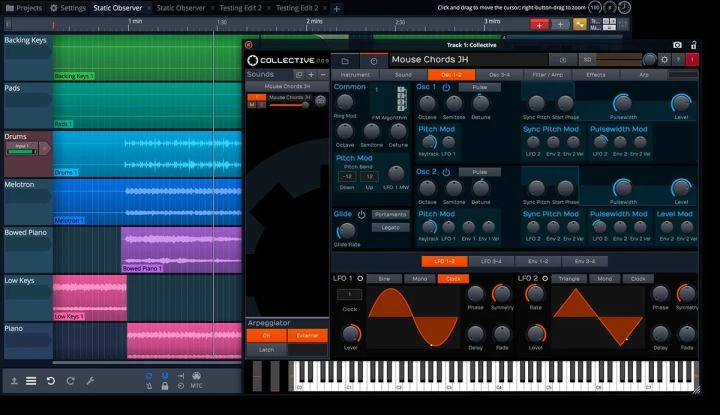Click the redo arrow icon
The height and width of the screenshot is (415, 720).
pyautogui.click(x=70, y=381)
